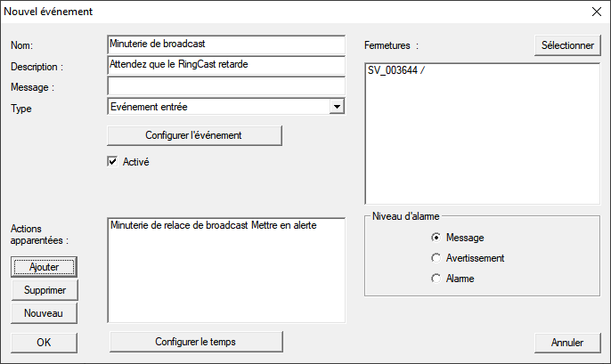Click the empty Message input field

tap(225, 85)
